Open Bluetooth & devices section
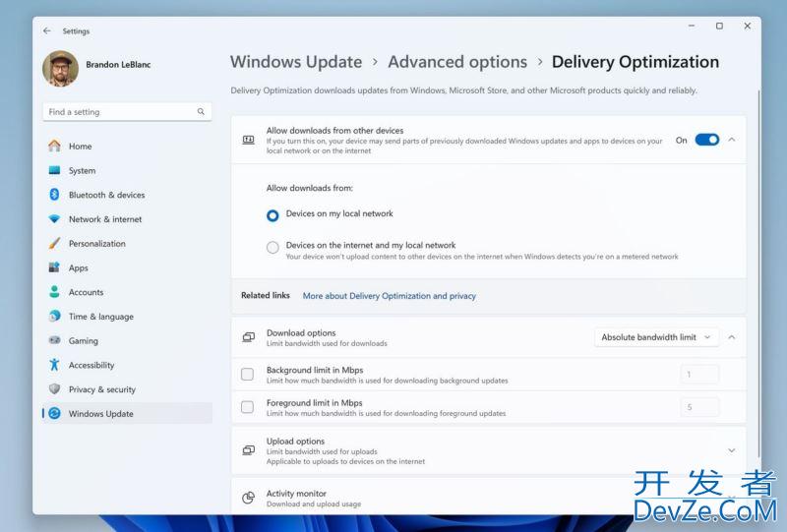Image resolution: width=787 pixels, height=532 pixels. point(106,195)
